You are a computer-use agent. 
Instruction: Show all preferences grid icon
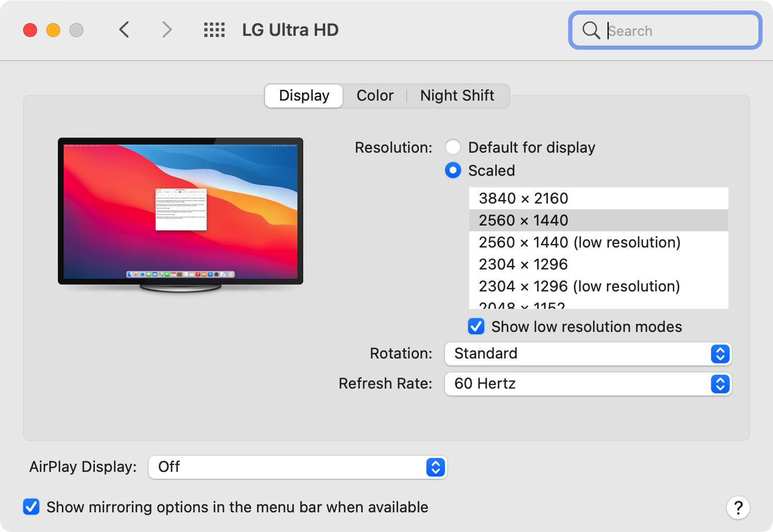pos(214,30)
